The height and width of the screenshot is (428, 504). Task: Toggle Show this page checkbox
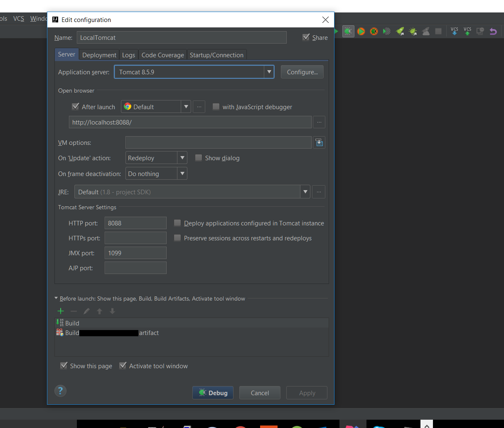(x=64, y=366)
